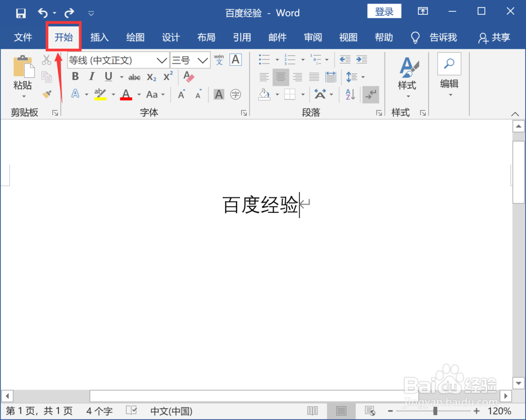This screenshot has height=420, width=526.
Task: Open the 字体 dialog launcher
Action: pos(244,113)
